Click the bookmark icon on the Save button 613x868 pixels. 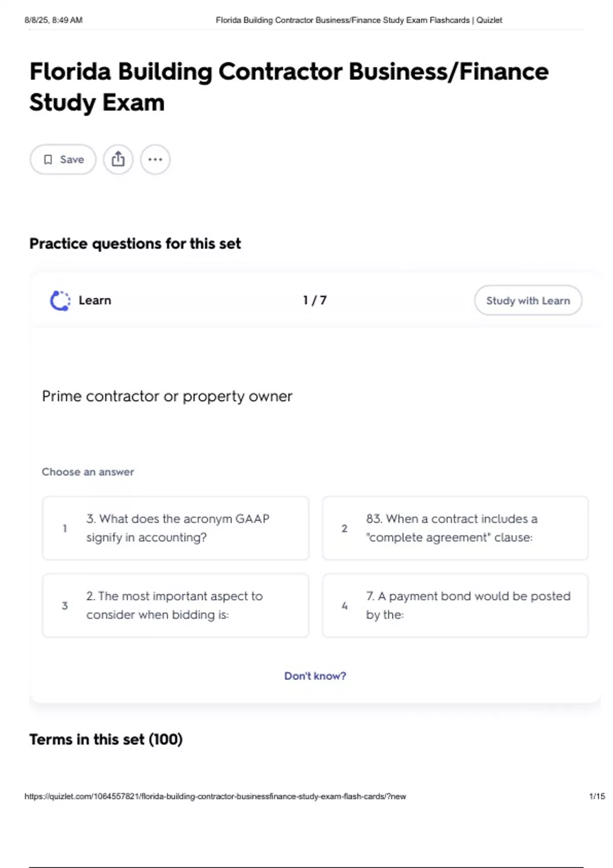click(x=48, y=160)
